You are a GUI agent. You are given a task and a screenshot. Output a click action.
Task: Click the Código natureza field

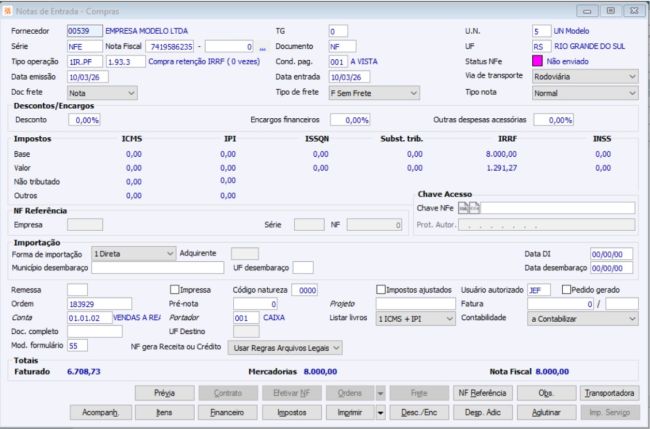304,290
